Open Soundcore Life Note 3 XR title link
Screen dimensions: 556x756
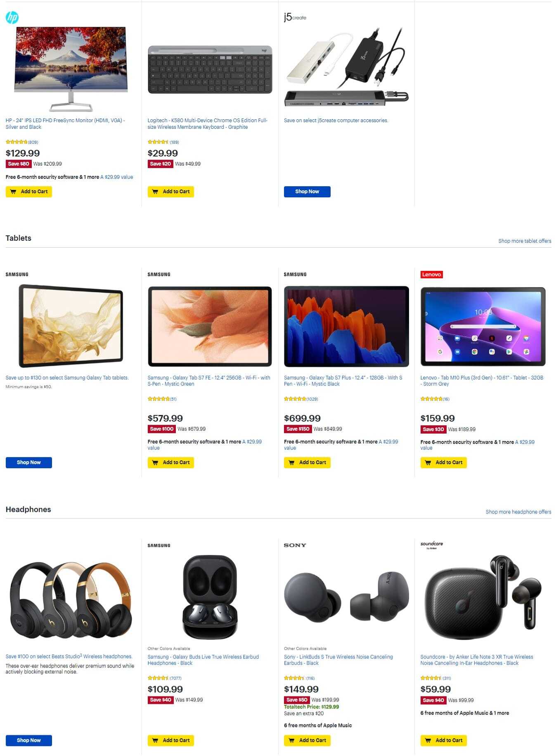click(477, 660)
